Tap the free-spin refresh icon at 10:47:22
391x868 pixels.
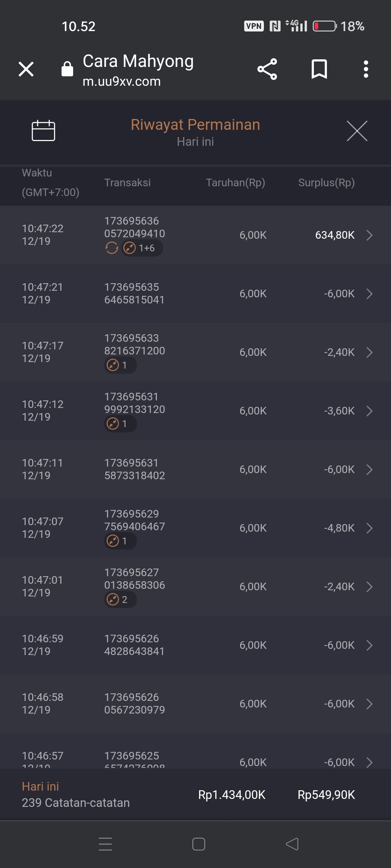click(x=112, y=248)
